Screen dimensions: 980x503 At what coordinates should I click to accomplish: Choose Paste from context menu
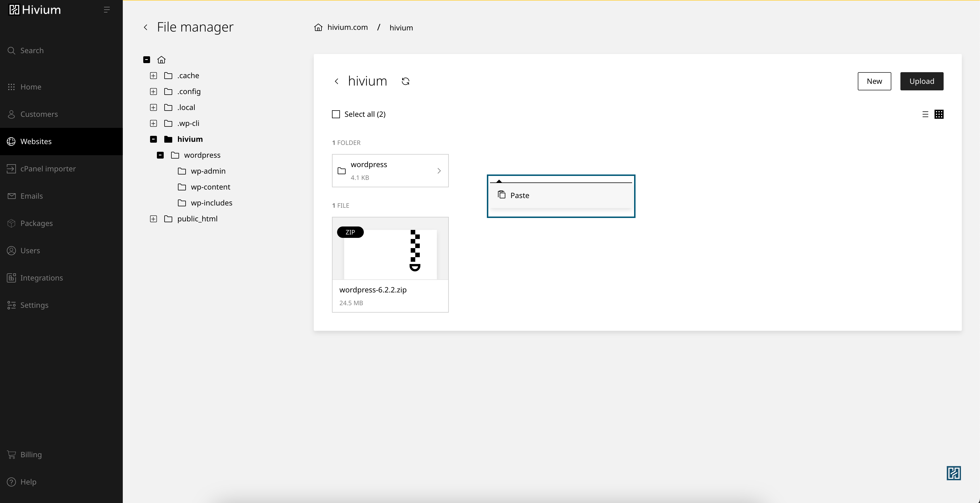point(561,196)
